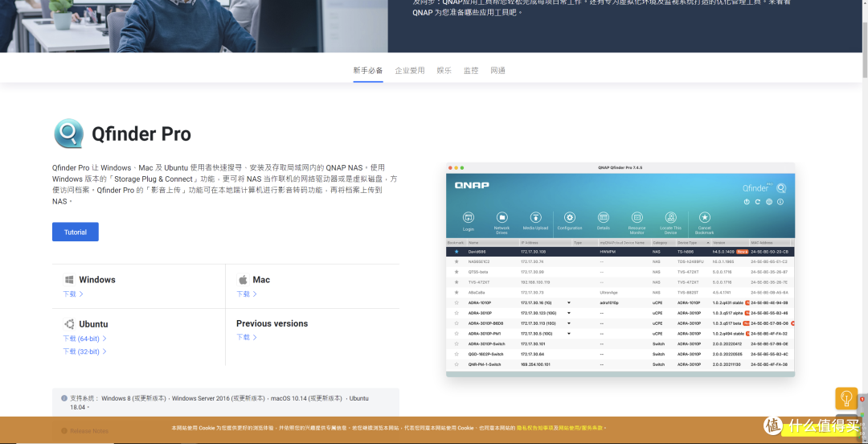Click the Ubuntu logo icon
The width and height of the screenshot is (868, 444).
(69, 324)
